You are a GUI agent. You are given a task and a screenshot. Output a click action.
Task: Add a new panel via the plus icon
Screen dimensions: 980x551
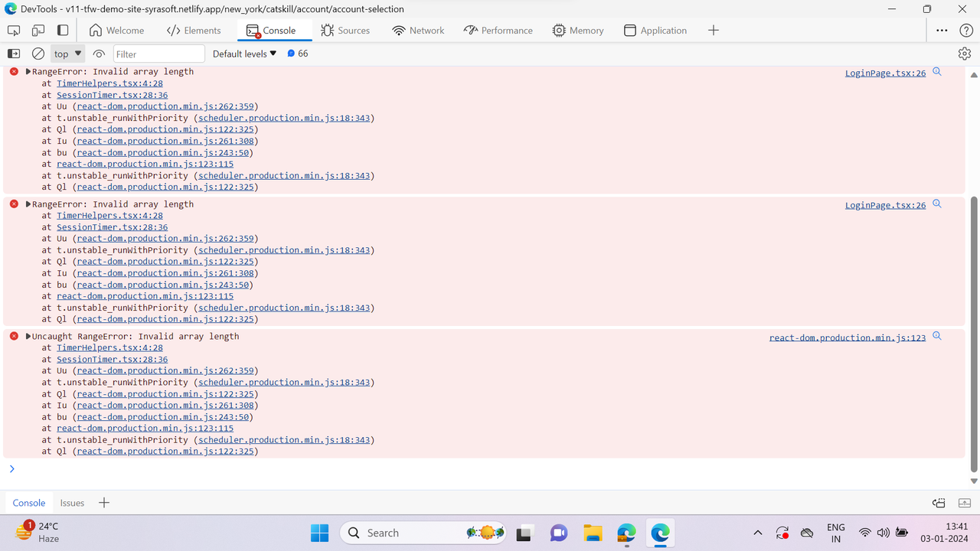(x=714, y=30)
